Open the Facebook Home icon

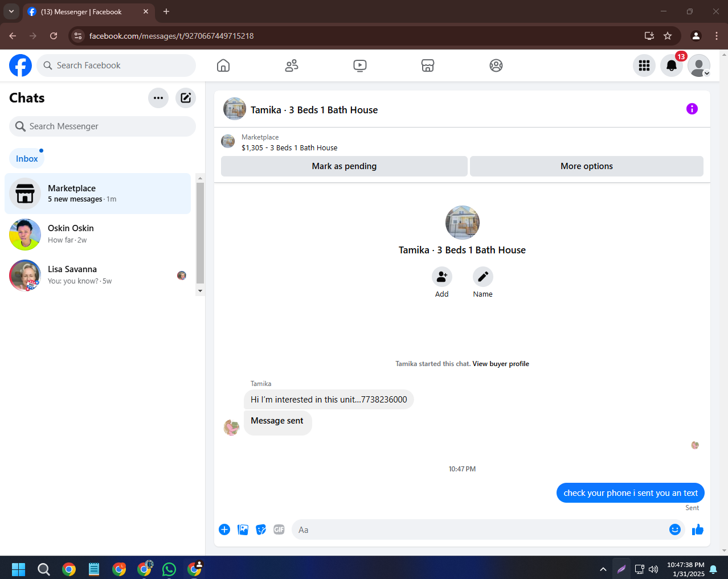[223, 65]
